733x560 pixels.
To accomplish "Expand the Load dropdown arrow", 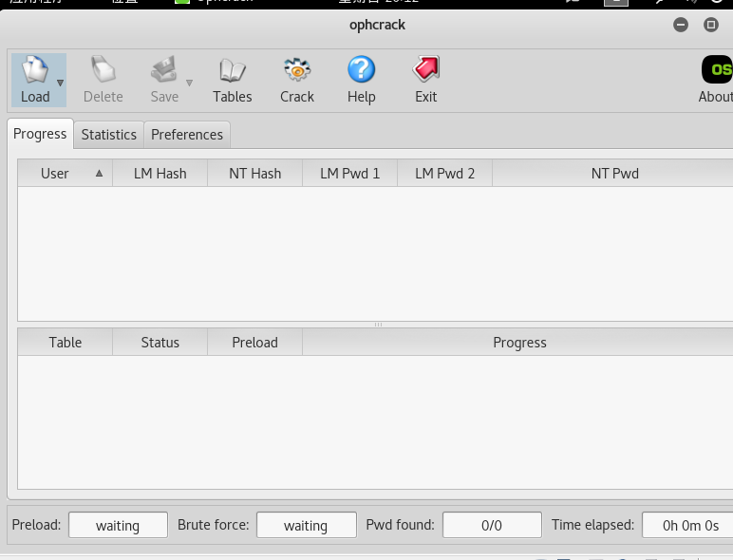I will 61,83.
